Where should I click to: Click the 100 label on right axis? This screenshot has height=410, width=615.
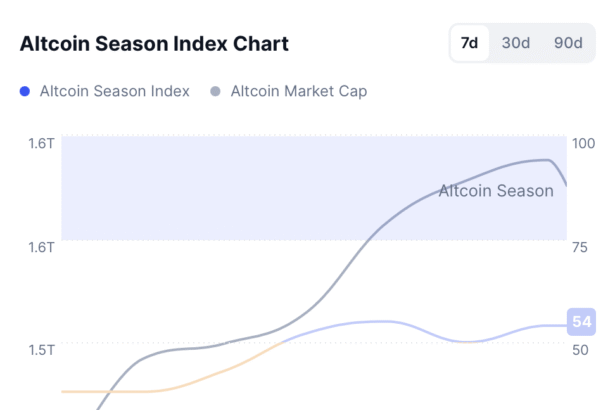(582, 144)
